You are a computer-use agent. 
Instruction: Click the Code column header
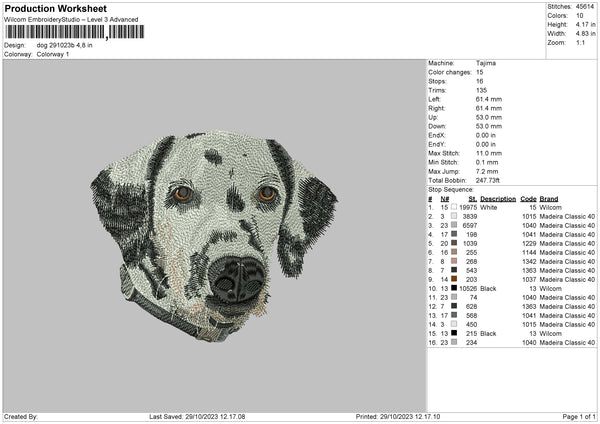click(529, 198)
